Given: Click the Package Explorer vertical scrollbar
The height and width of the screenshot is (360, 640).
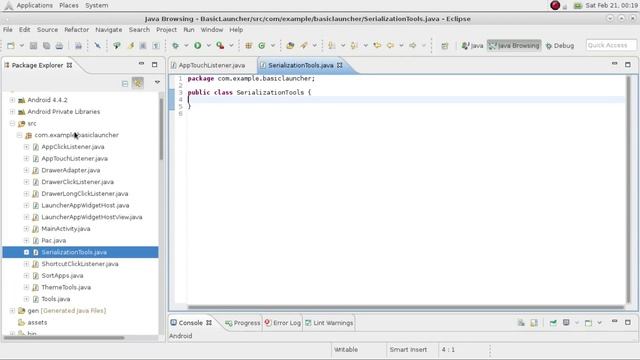Looking at the screenshot, I should [161, 129].
